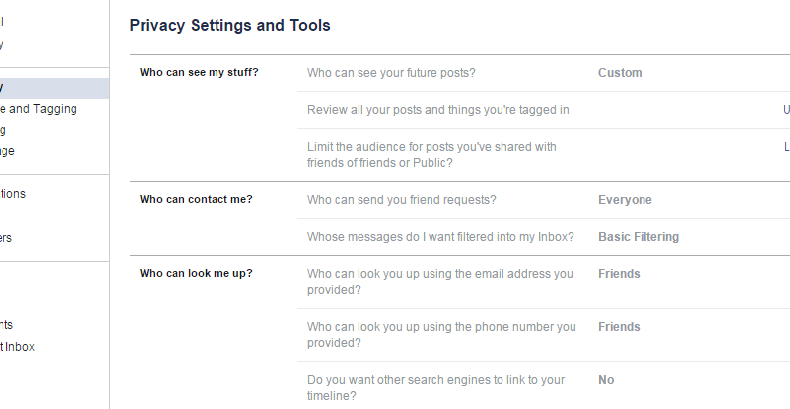Image resolution: width=790 pixels, height=409 pixels.
Task: Click the 'No' value for search engines
Action: [x=606, y=380]
